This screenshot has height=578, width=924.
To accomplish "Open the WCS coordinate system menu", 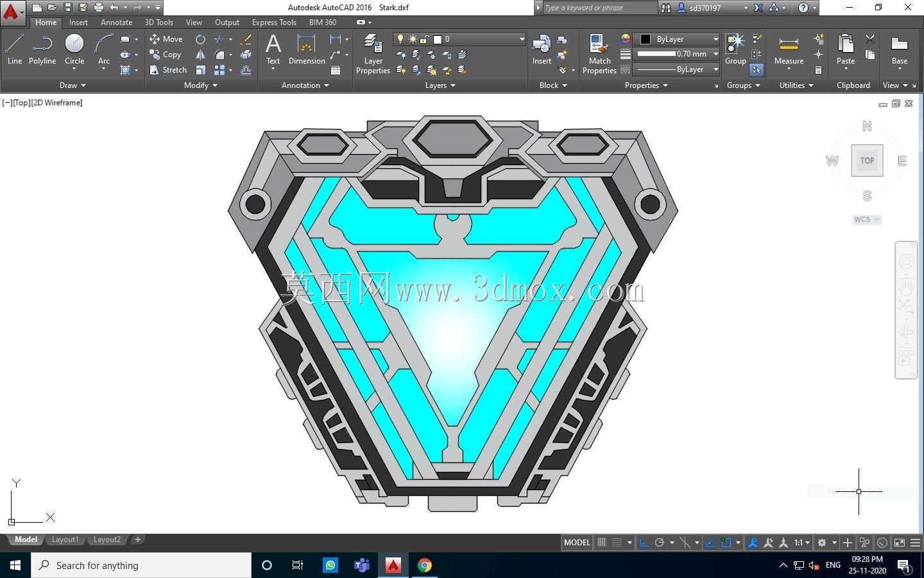I will 867,220.
